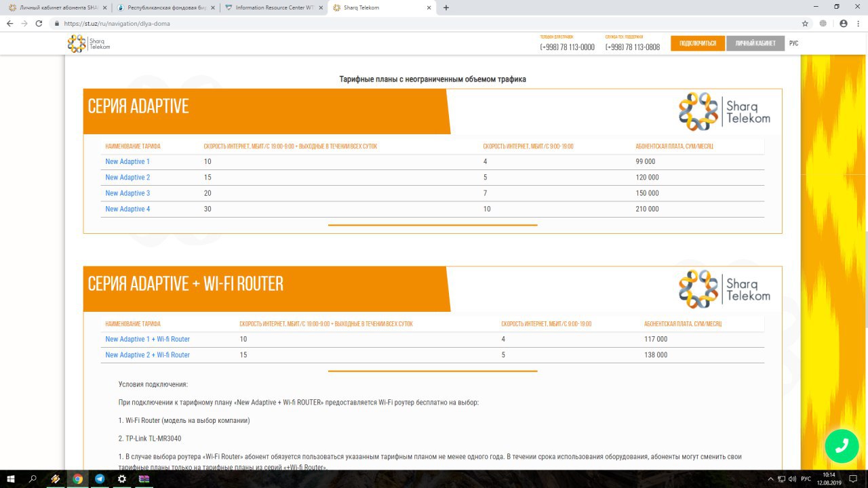The height and width of the screenshot is (488, 868).
Task: Call support phone (+998) 78 113-0808
Action: click(x=633, y=47)
